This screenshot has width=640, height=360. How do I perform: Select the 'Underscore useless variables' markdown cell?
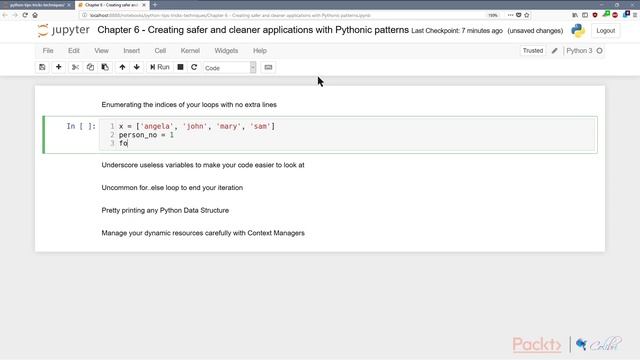203,165
